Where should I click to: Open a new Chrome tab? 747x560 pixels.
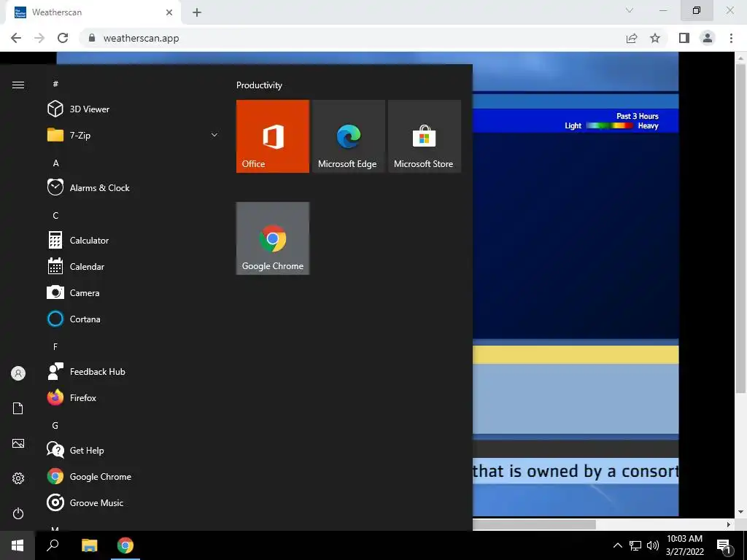click(x=197, y=12)
